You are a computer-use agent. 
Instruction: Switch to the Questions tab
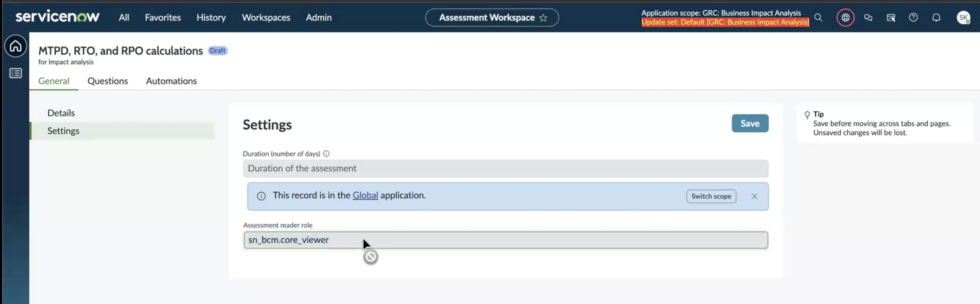108,81
